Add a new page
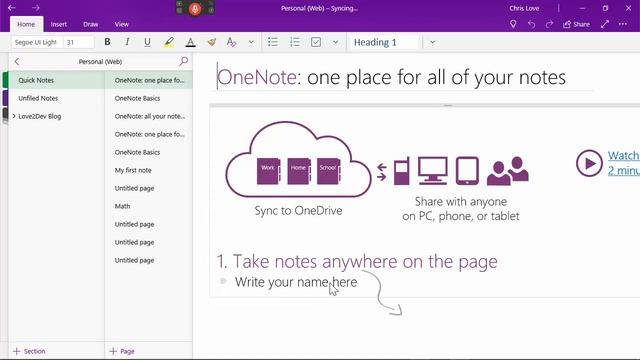640x360 pixels. pyautogui.click(x=122, y=351)
